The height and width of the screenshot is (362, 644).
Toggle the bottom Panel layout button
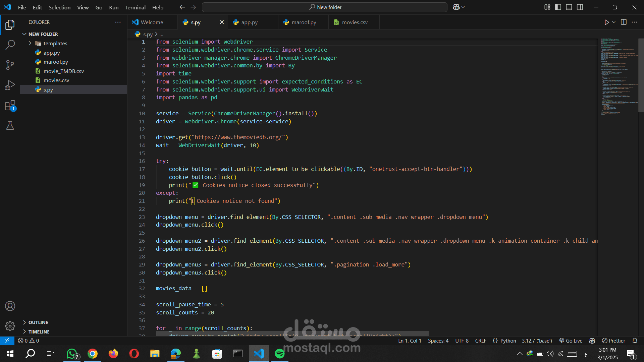[x=569, y=7]
